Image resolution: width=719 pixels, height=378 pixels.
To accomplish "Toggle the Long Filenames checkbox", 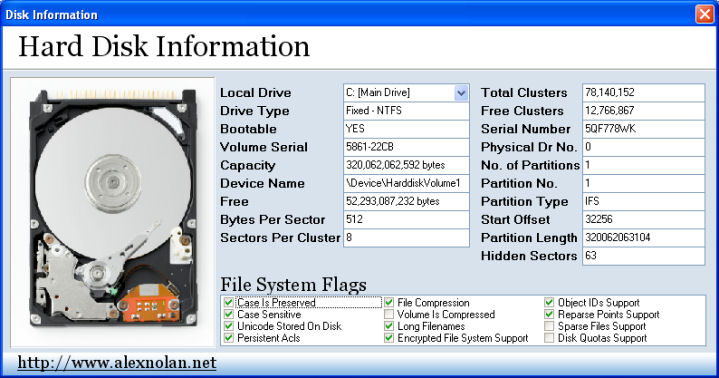I will (x=389, y=326).
